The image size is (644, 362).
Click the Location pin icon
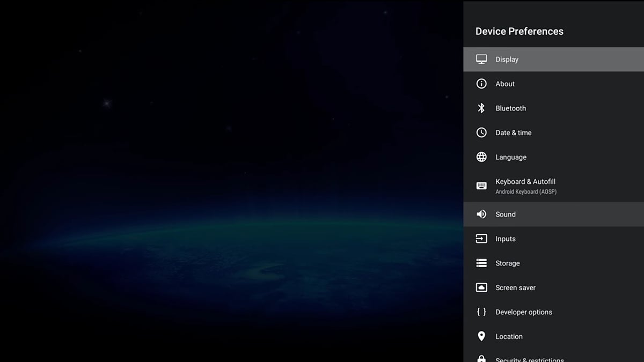tap(481, 336)
